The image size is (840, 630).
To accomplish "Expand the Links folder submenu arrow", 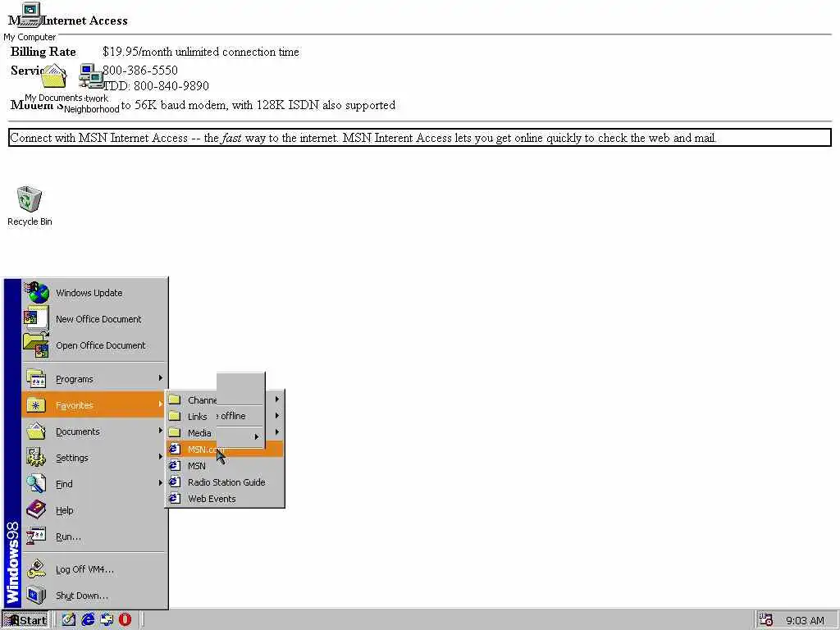I will pyautogui.click(x=277, y=416).
